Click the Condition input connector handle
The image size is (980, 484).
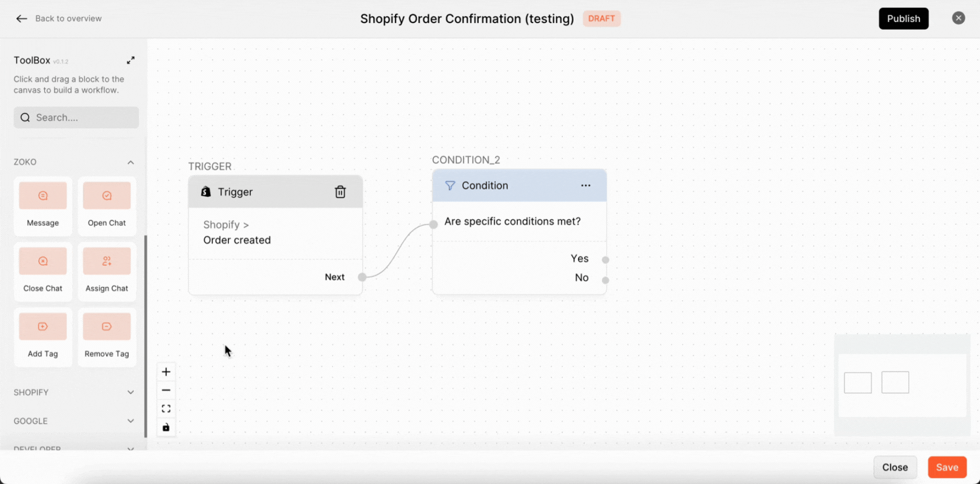(x=433, y=225)
